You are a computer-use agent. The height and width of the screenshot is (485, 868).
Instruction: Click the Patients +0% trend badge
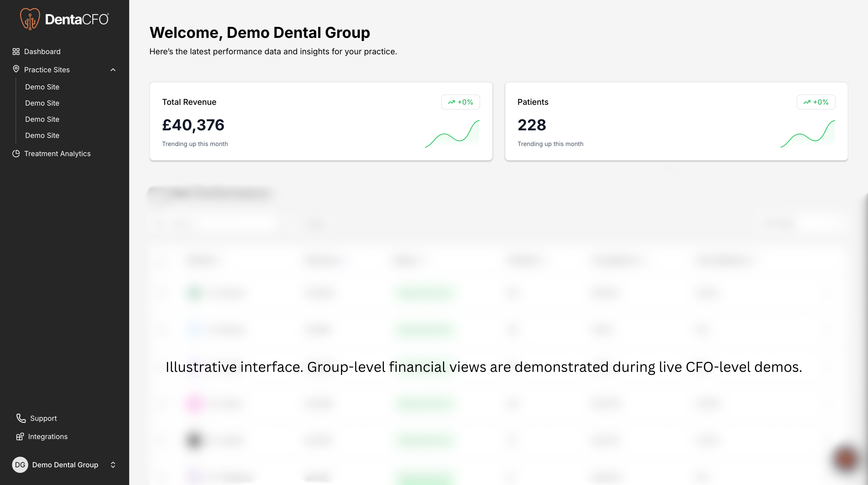point(816,102)
